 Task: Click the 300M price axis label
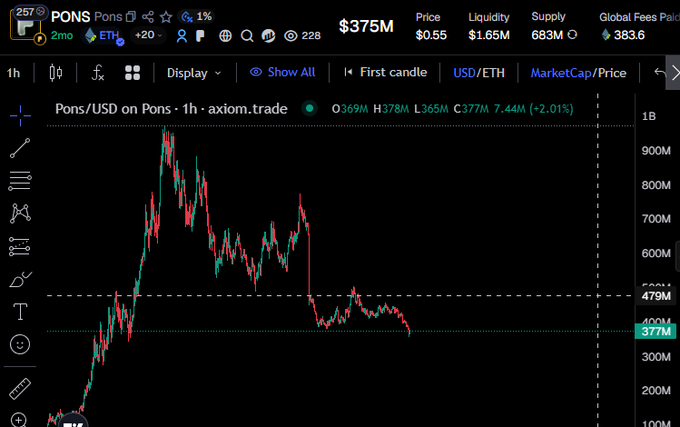[656, 357]
